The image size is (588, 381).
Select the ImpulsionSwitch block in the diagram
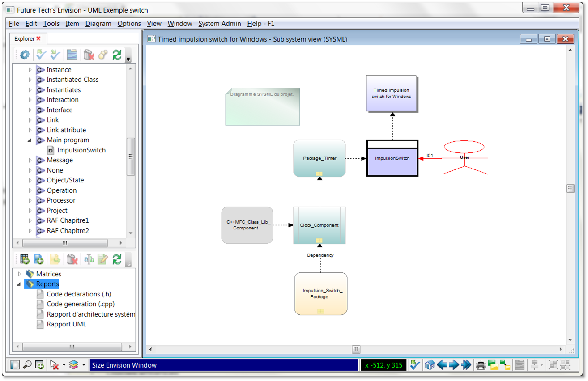(392, 158)
